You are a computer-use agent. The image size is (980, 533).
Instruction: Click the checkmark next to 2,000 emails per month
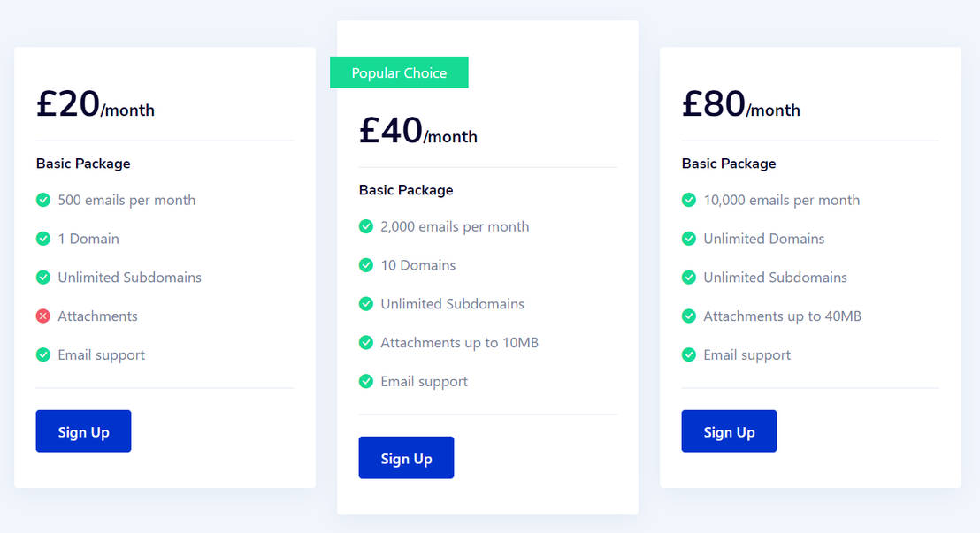365,226
